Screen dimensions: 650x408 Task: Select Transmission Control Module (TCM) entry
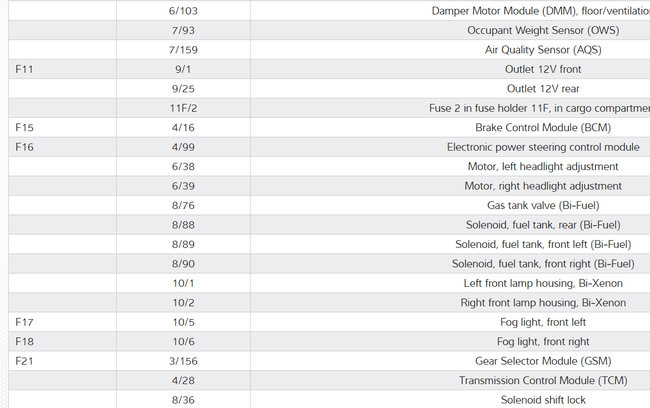[543, 381]
